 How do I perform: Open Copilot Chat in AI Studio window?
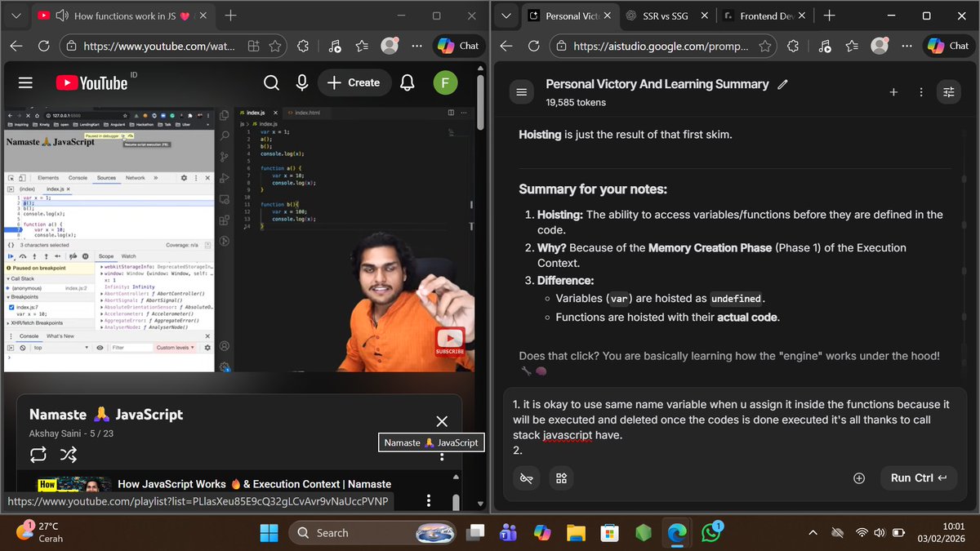949,47
